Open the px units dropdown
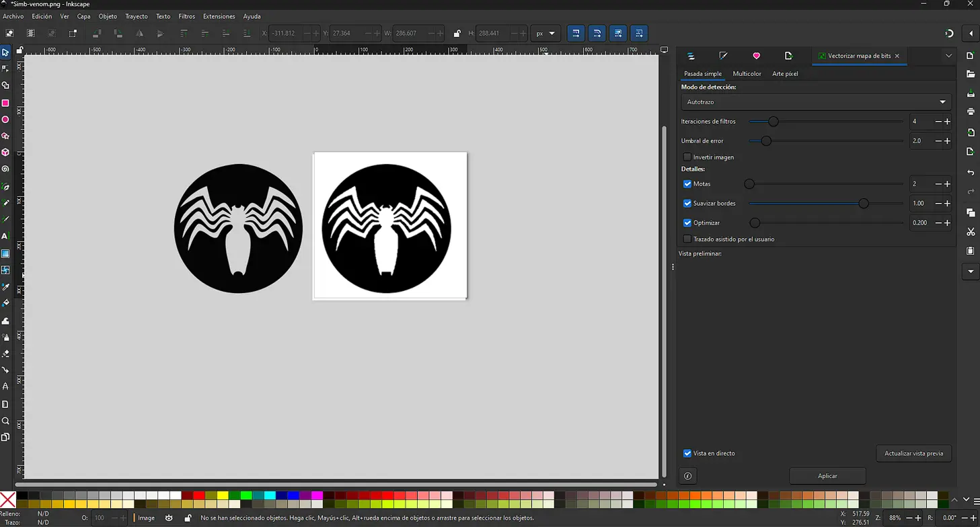Viewport: 980px width, 527px height. (x=545, y=34)
